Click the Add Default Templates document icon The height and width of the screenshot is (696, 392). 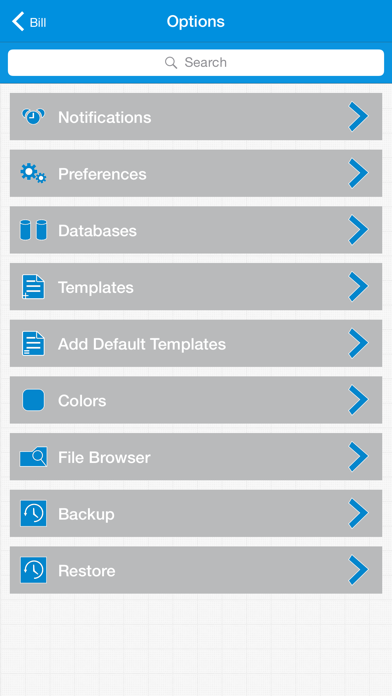click(33, 344)
